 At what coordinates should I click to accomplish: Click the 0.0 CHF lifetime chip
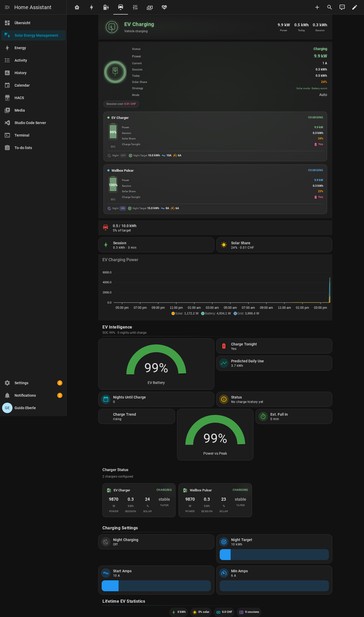pos(224,612)
